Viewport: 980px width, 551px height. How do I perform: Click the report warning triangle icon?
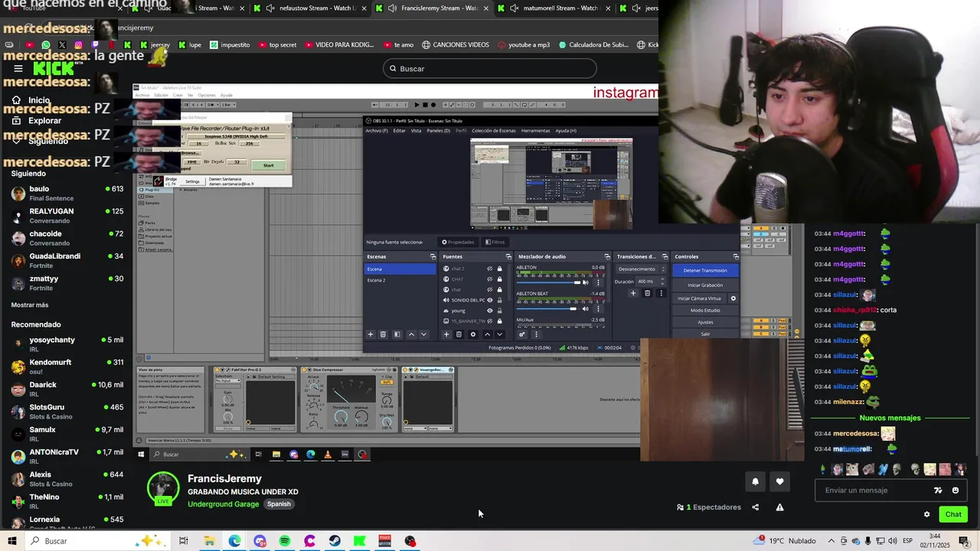point(779,507)
